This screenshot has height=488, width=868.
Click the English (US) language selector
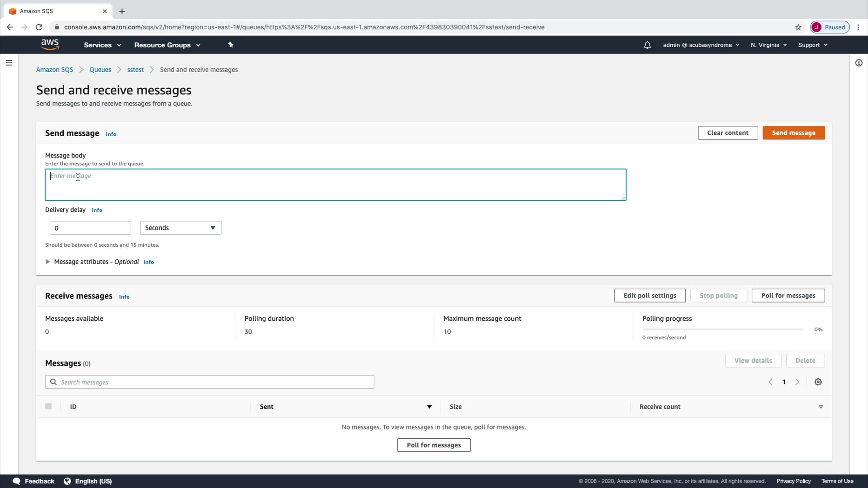coord(93,481)
